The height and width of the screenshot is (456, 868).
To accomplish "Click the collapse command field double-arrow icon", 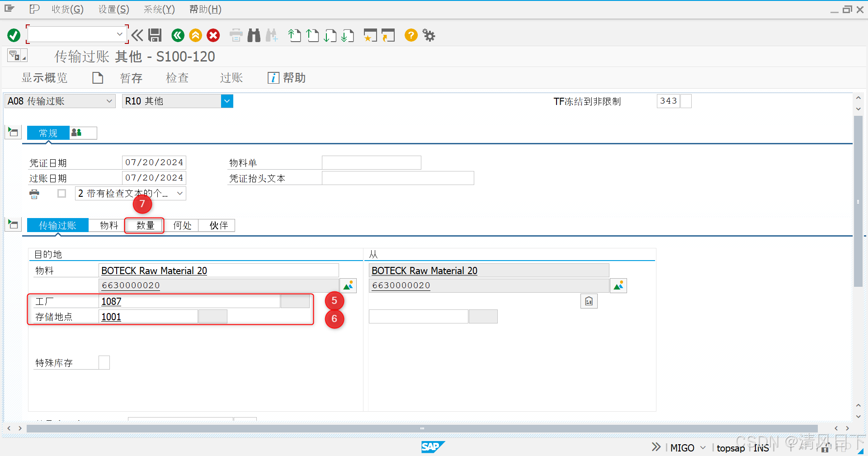I will (x=137, y=35).
